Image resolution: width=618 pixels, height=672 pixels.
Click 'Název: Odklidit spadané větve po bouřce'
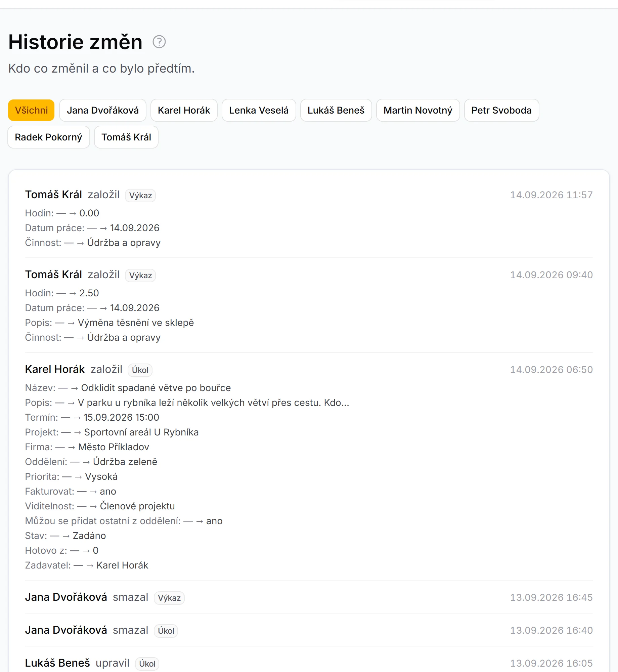128,388
